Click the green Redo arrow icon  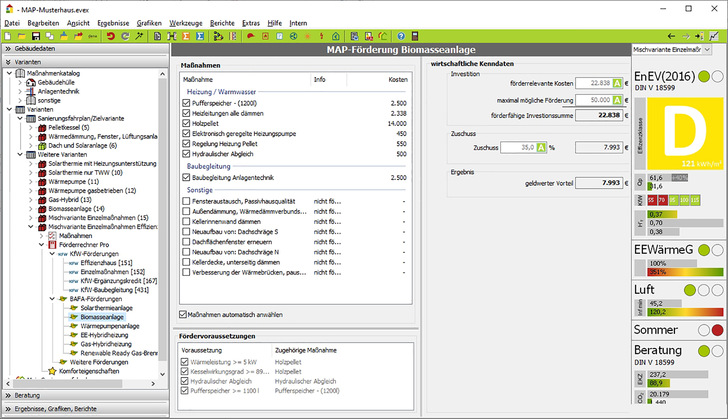click(x=124, y=36)
